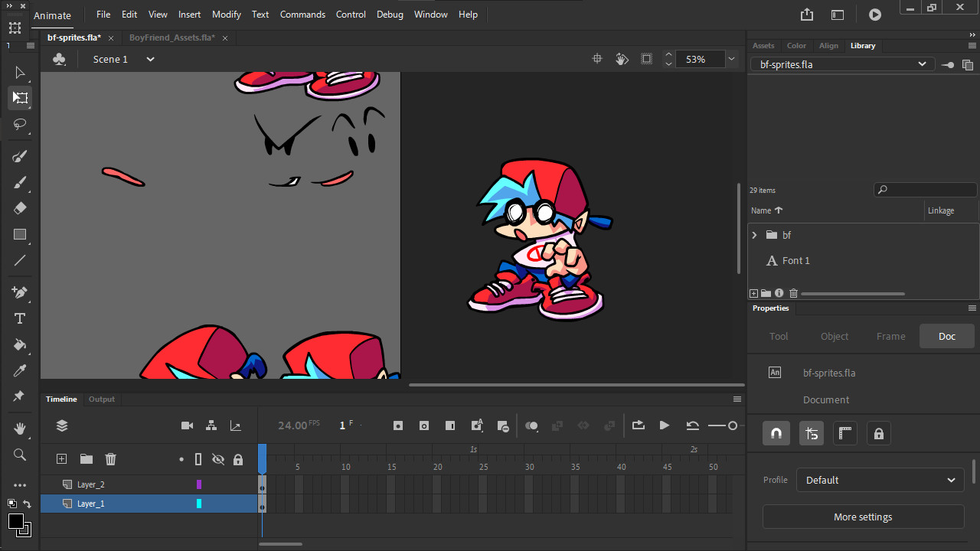Toggle clip content outside stage
Image resolution: width=980 pixels, height=551 pixels.
(647, 59)
